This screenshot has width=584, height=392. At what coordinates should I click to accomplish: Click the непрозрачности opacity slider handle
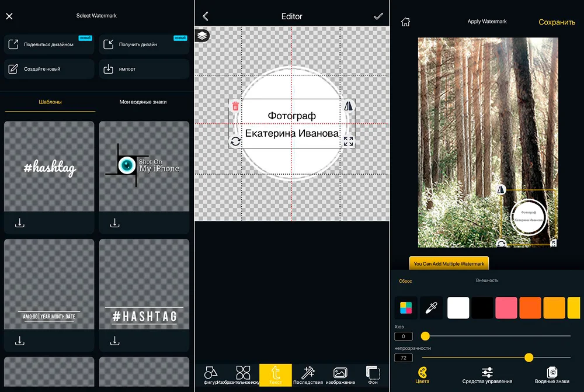click(x=529, y=358)
